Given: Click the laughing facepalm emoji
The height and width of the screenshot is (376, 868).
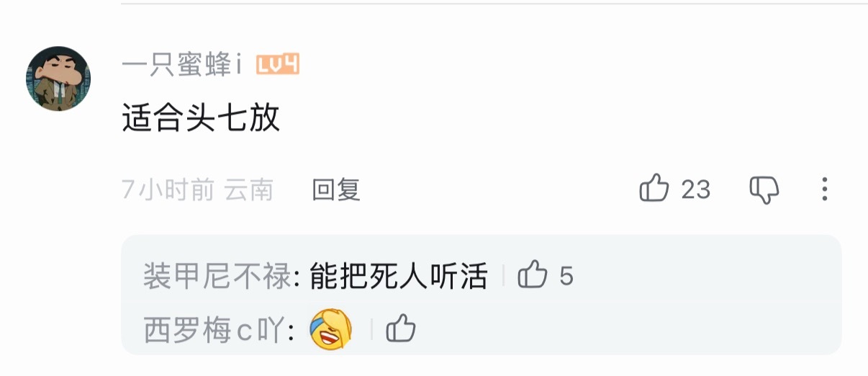Looking at the screenshot, I should pos(330,329).
